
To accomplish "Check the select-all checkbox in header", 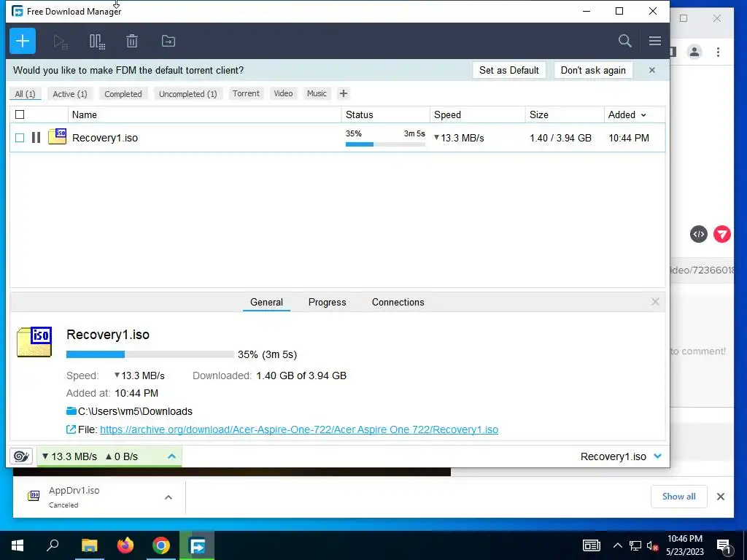I will click(20, 114).
